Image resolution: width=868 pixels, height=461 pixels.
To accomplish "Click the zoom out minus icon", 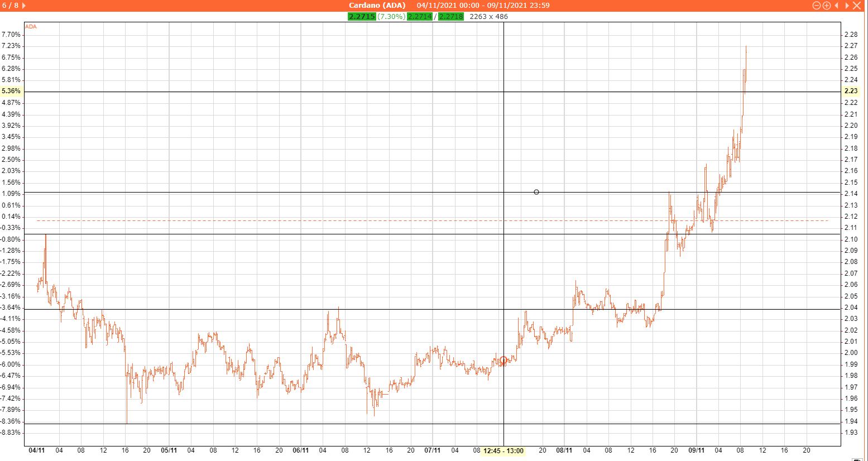I will (x=816, y=6).
